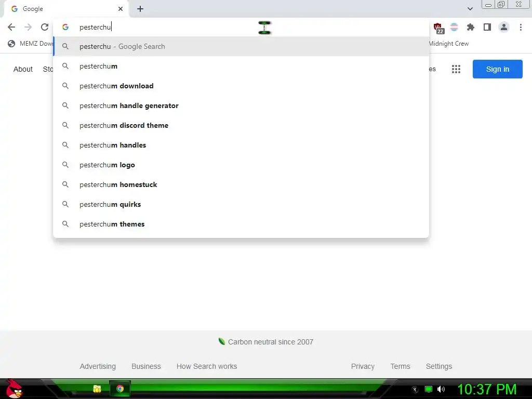Image resolution: width=532 pixels, height=399 pixels.
Task: Pick the pesterchum handle generator suggestion
Action: (241, 105)
